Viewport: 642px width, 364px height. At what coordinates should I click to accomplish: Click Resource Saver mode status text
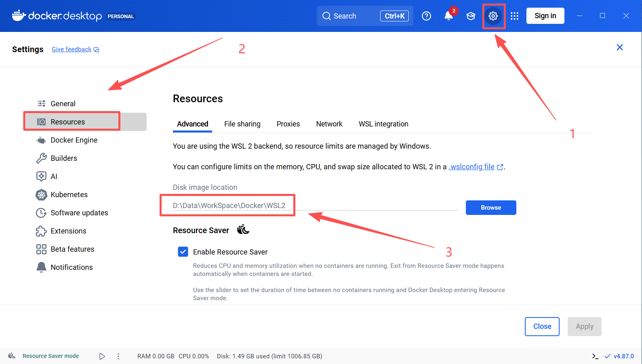51,356
